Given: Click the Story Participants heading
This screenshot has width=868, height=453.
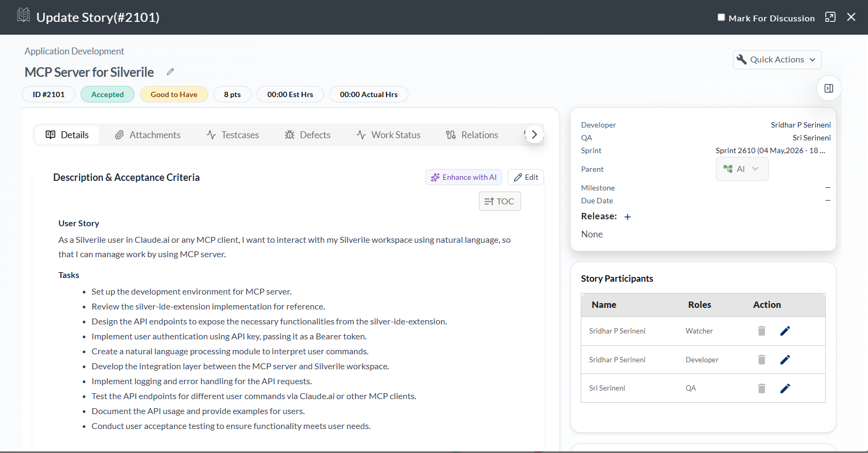Looking at the screenshot, I should [617, 279].
